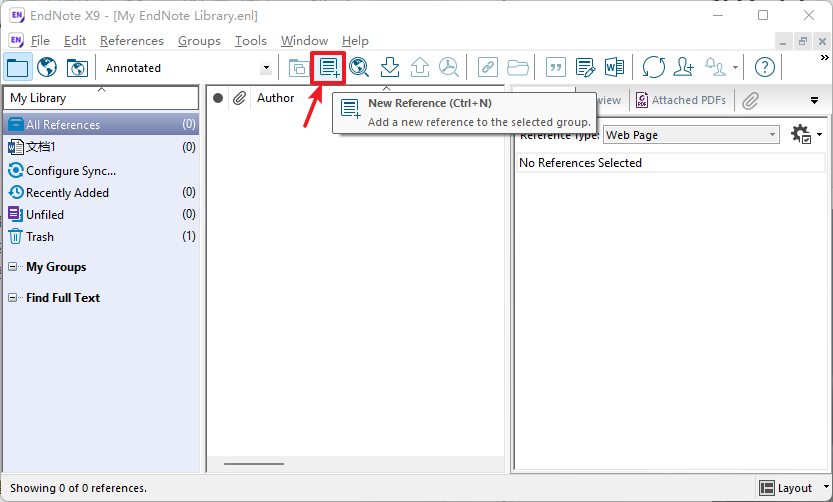Image resolution: width=833 pixels, height=502 pixels.
Task: Open the Online Search globe-magnifier icon
Action: 359,67
